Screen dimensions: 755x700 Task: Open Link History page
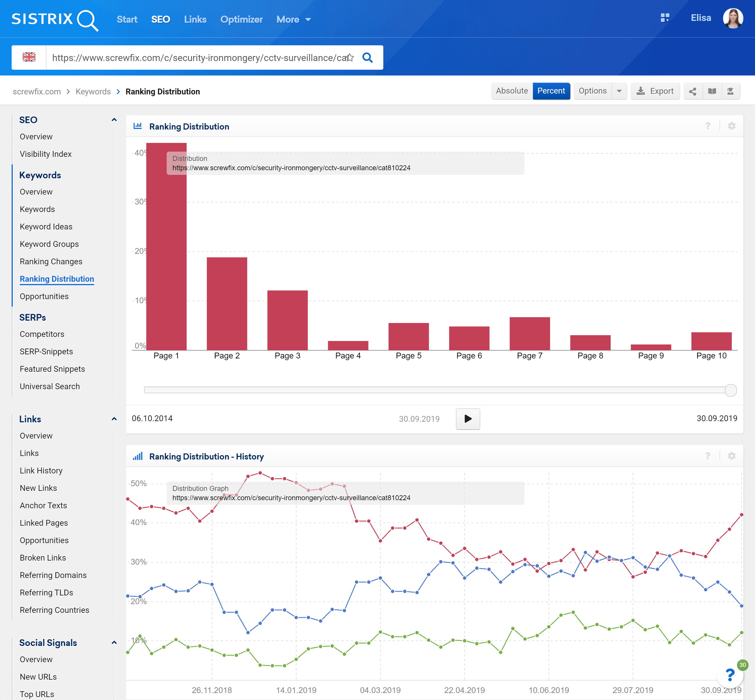pyautogui.click(x=41, y=471)
